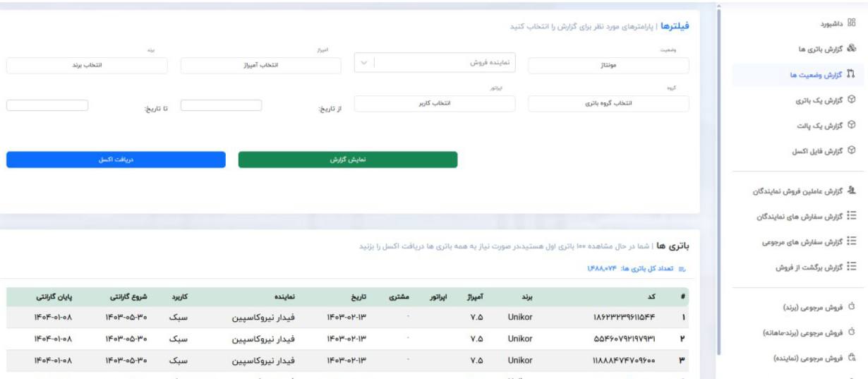The height and width of the screenshot is (379, 868).
Task: Open the داشبورد dashboard icon in sidebar
Action: click(851, 23)
